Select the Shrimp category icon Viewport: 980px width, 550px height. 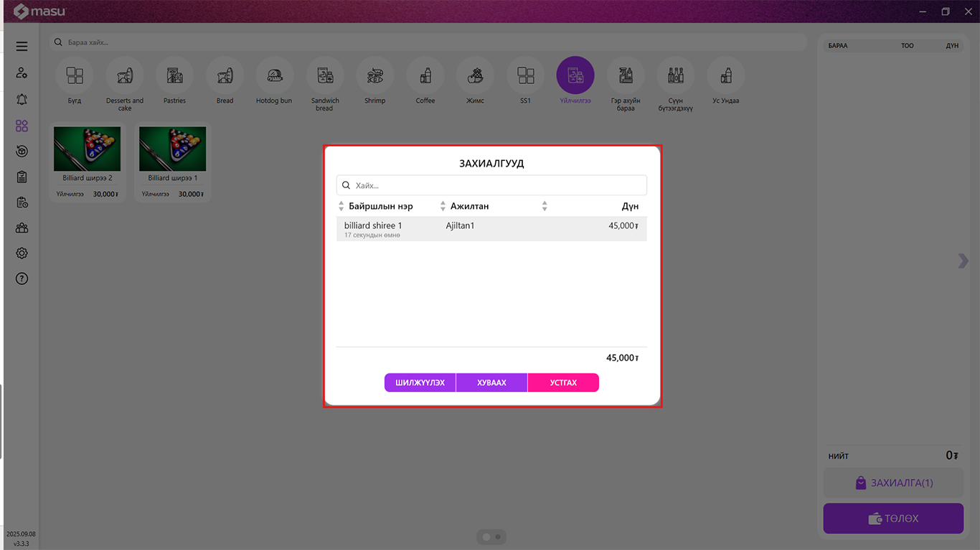tap(374, 75)
